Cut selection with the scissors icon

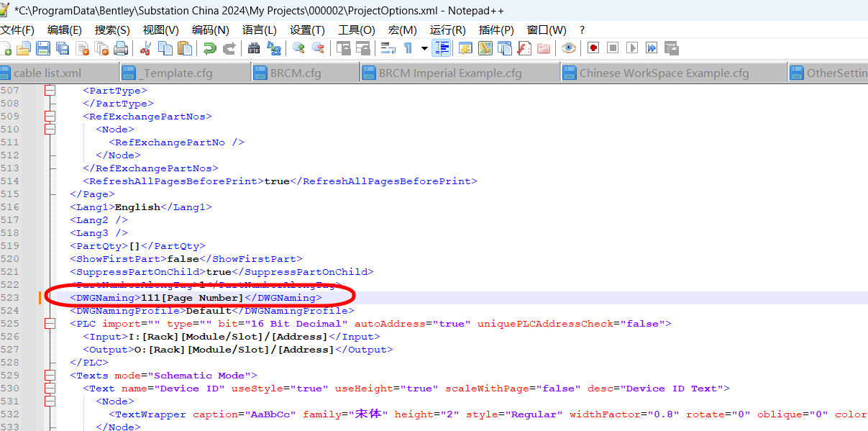tap(145, 48)
